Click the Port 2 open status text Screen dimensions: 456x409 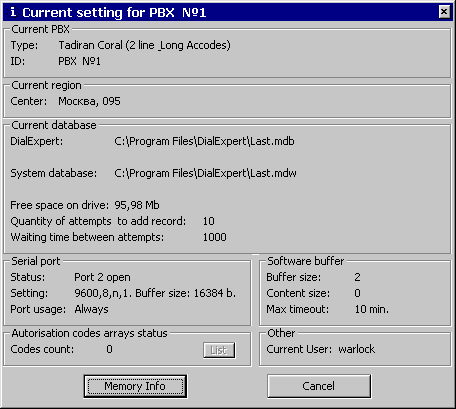(x=102, y=277)
